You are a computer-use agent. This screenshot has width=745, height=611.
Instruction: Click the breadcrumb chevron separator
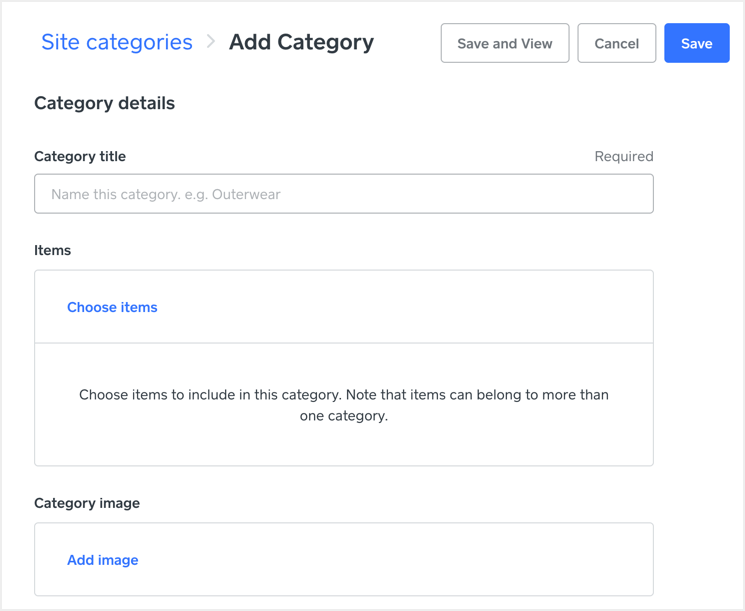point(211,42)
